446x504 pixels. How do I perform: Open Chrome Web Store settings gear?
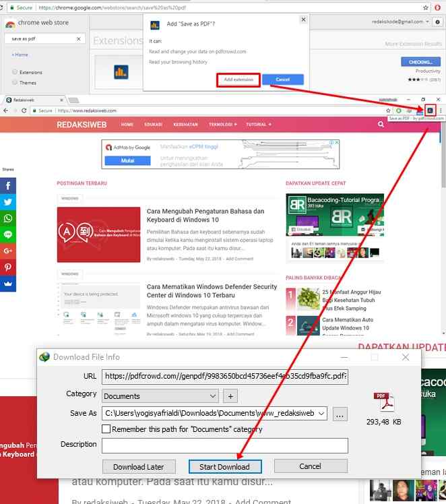coord(437,22)
